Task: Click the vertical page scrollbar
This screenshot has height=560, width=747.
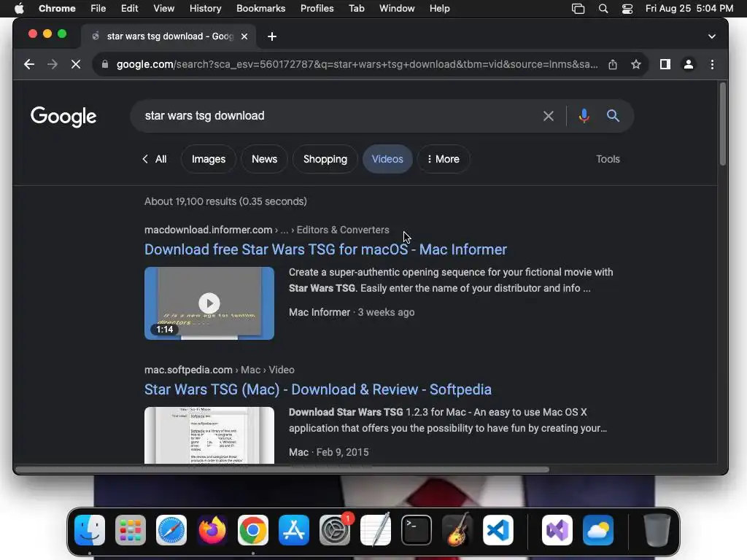Action: 723,124
